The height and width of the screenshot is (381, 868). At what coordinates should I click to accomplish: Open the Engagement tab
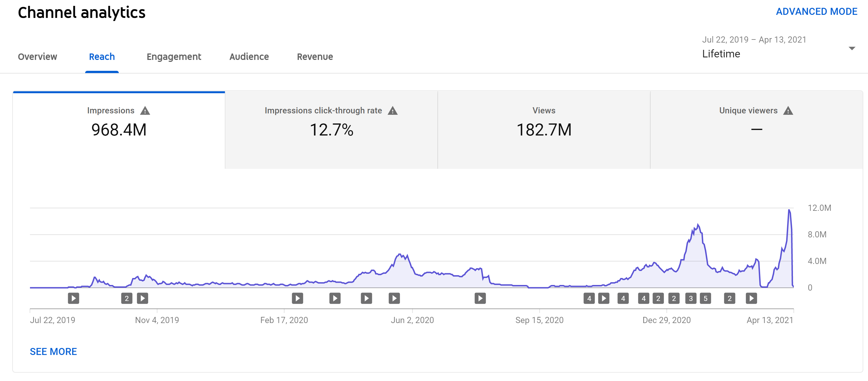click(174, 57)
